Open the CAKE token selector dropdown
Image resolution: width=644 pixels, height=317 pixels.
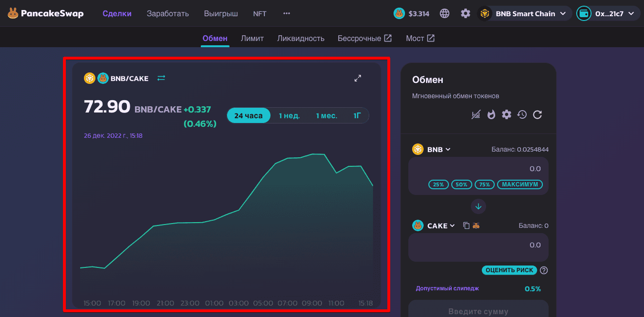tap(434, 225)
